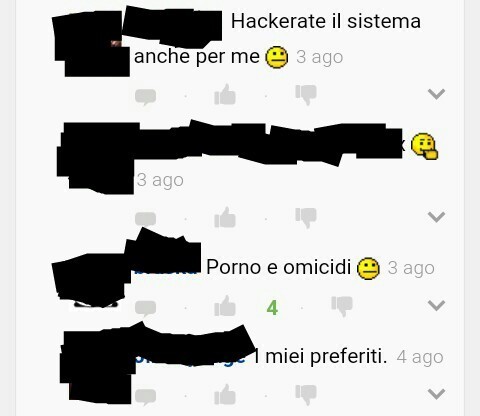Thumbs up the second redacted comment

click(x=225, y=217)
